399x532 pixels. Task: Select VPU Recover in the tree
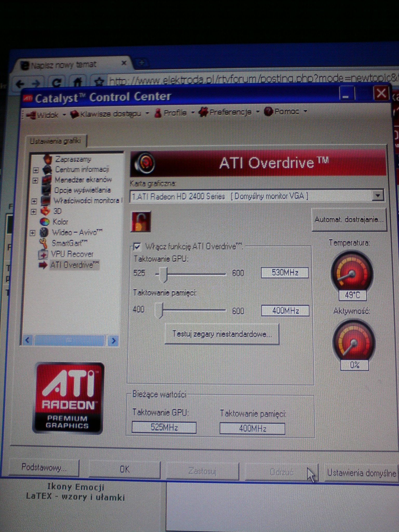[x=72, y=254]
